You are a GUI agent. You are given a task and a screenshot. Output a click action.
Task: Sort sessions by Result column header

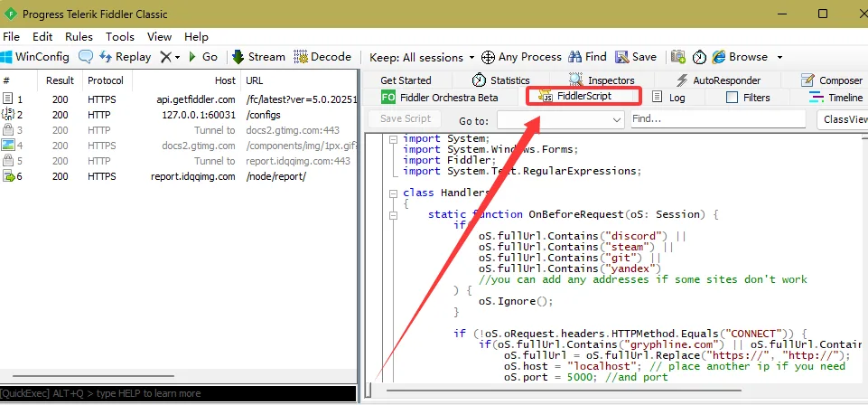[x=60, y=80]
